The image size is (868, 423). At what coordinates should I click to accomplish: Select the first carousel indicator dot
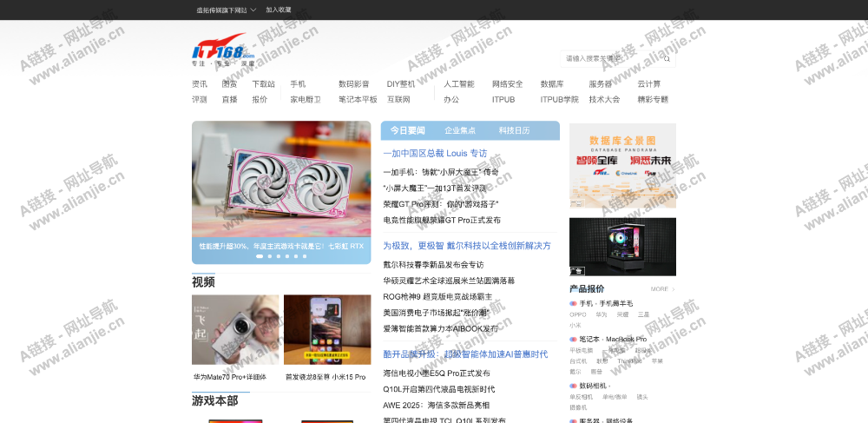pyautogui.click(x=260, y=256)
